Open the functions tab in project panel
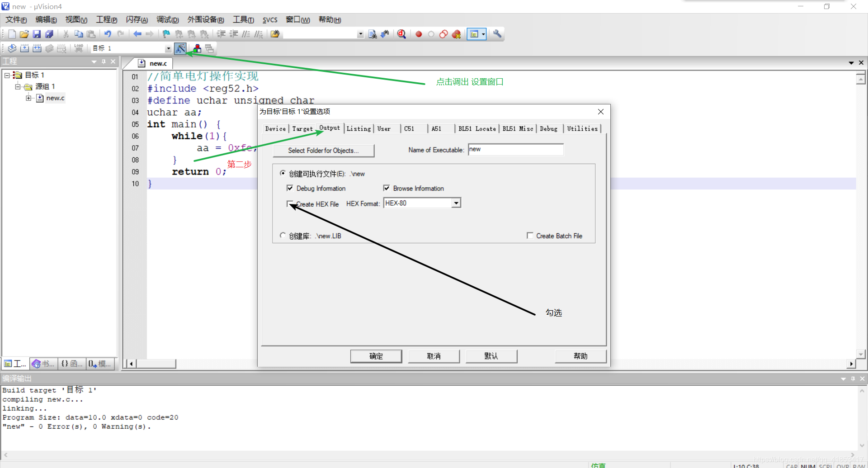 pos(72,364)
